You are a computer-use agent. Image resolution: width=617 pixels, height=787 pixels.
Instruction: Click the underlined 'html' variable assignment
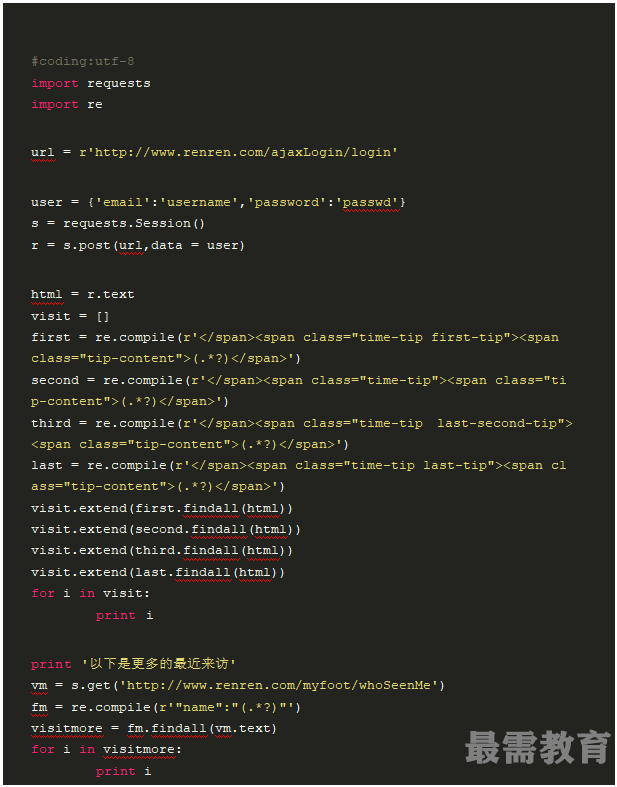tap(47, 294)
